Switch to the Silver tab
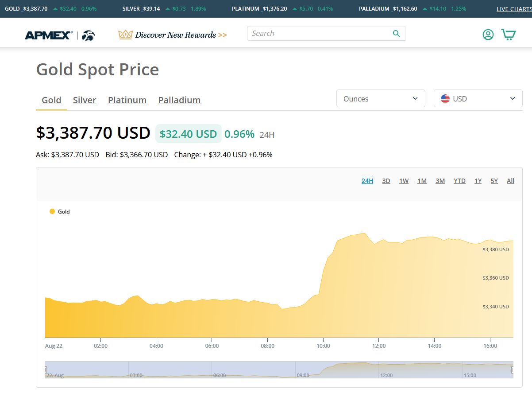Viewport: 532px width, 397px height. coord(85,100)
